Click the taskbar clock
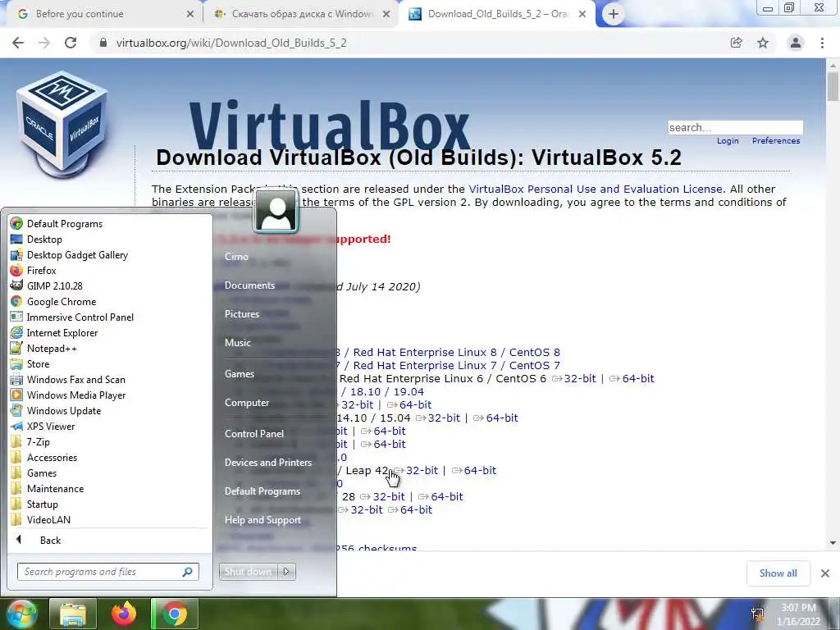This screenshot has width=840, height=630. pyautogui.click(x=798, y=614)
